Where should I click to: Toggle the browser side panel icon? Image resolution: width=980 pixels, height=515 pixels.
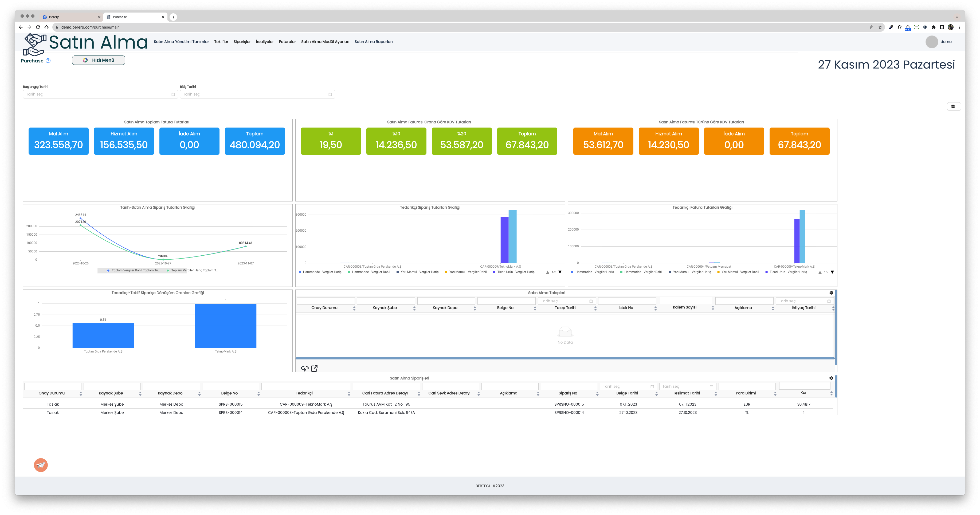[942, 27]
